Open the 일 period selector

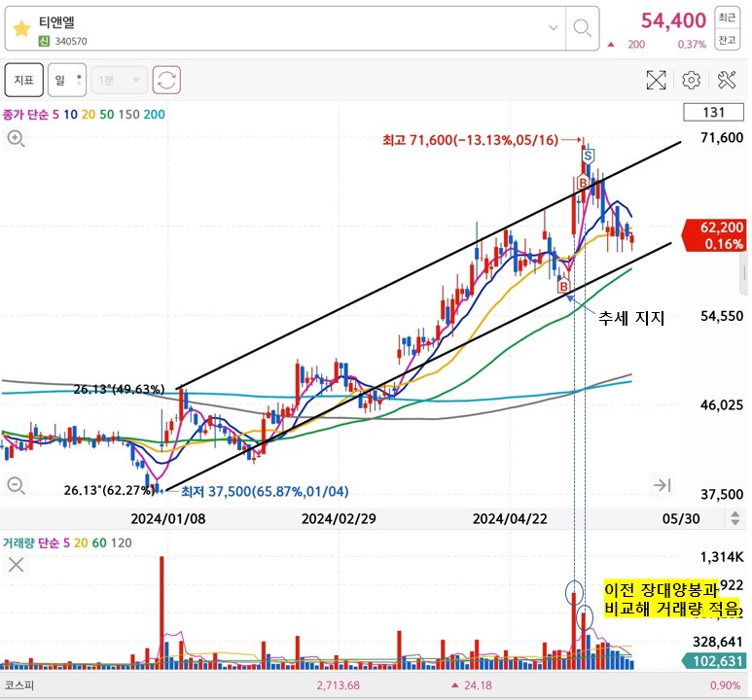tap(67, 80)
